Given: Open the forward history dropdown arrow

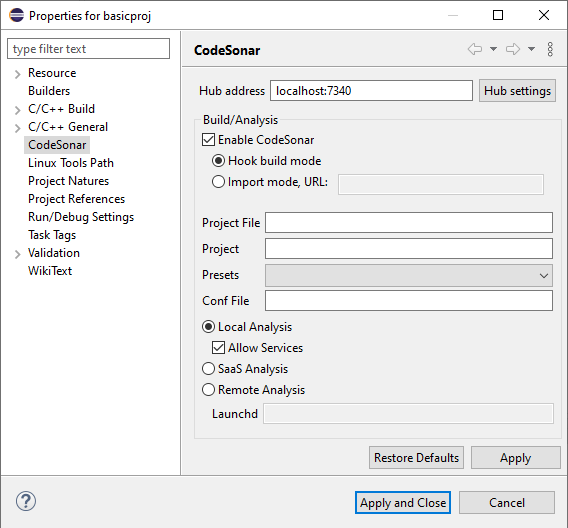Looking at the screenshot, I should pos(531,49).
